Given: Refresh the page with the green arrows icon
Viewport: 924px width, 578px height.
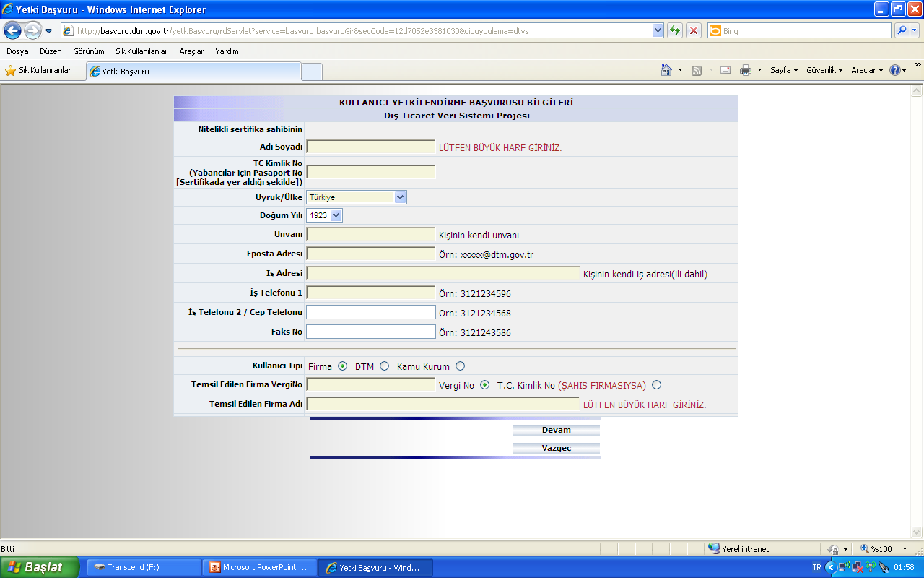Looking at the screenshot, I should click(675, 30).
